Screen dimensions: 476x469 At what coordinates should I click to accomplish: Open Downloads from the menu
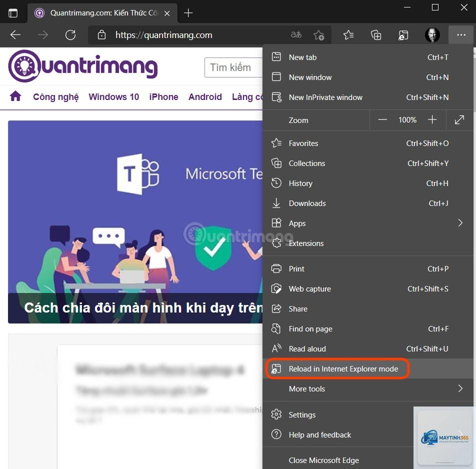[367, 203]
